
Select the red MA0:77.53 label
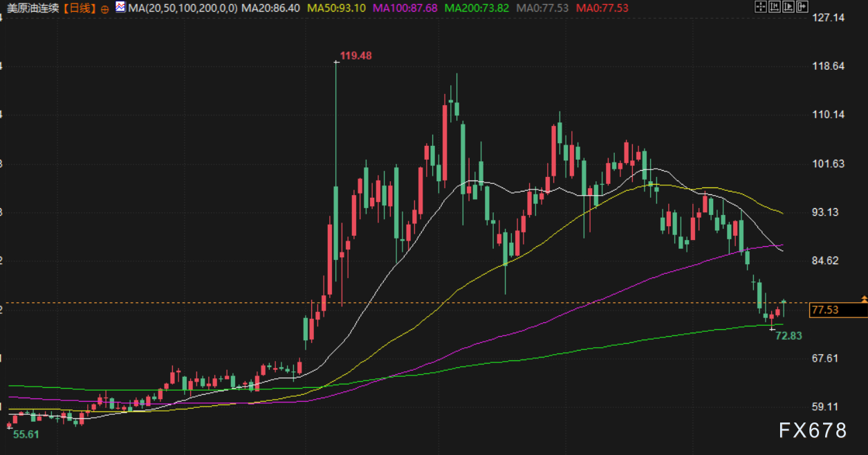[602, 8]
